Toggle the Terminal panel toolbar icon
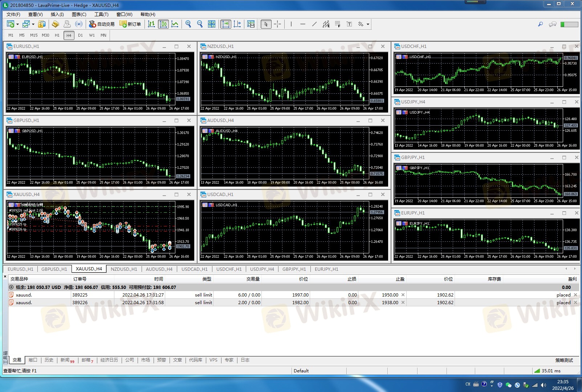The image size is (582, 392). click(67, 24)
